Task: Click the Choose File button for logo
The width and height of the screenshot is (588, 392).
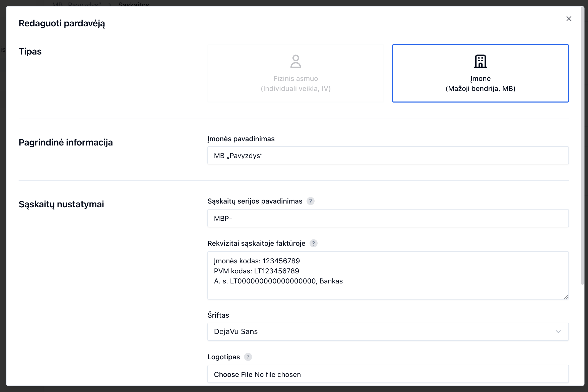Action: 233,374
